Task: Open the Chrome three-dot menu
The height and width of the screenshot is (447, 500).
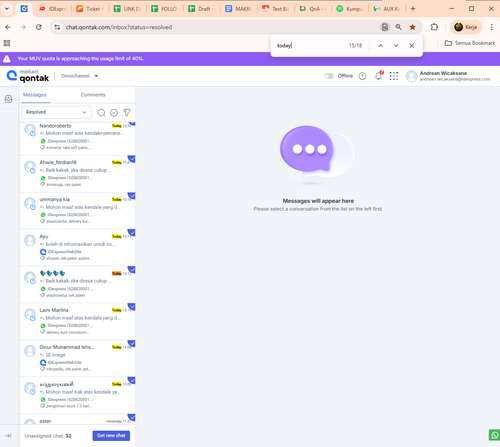Action: tap(492, 27)
